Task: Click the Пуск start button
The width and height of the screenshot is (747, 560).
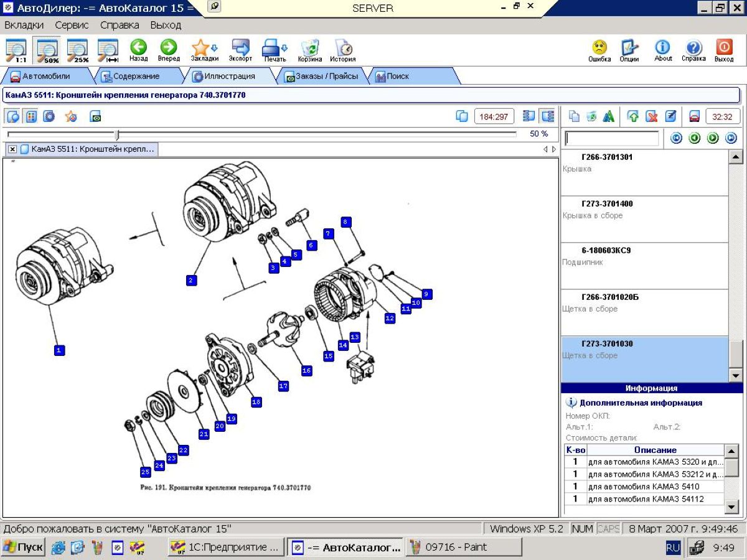Action: coord(24,548)
